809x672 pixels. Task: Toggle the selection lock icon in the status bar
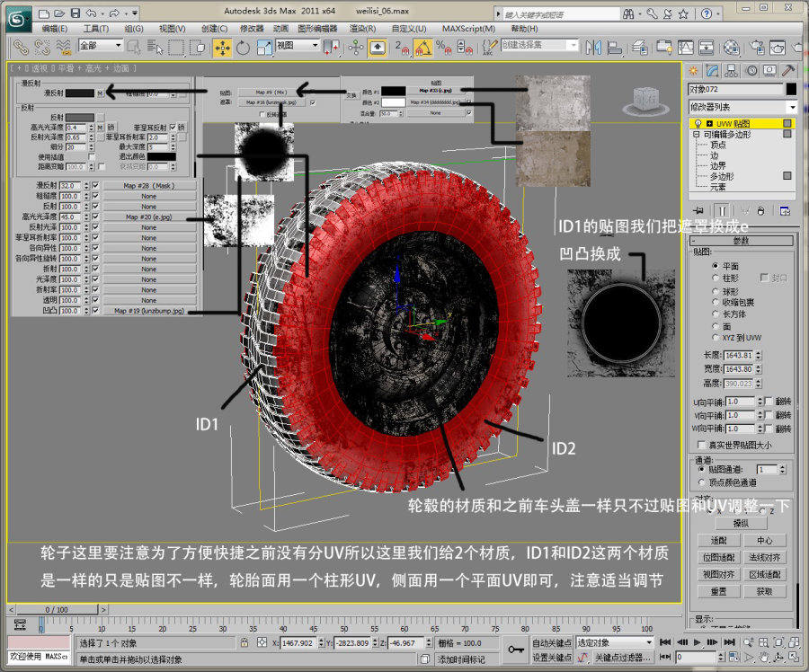pyautogui.click(x=244, y=642)
